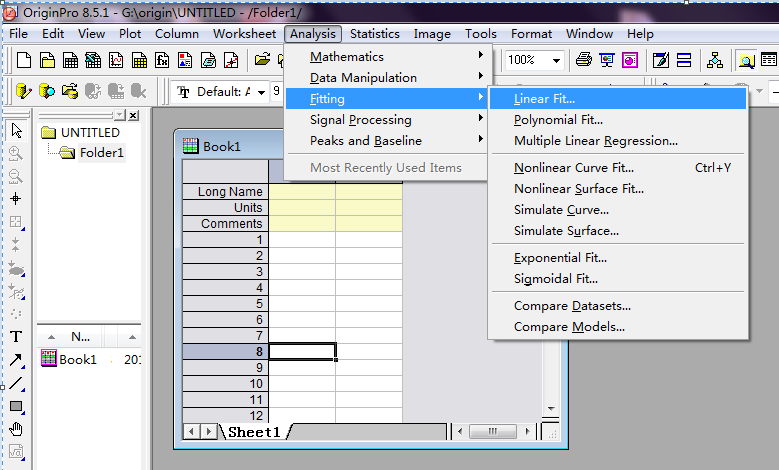
Task: Choose Multiple Linear Regression...
Action: (x=618, y=141)
